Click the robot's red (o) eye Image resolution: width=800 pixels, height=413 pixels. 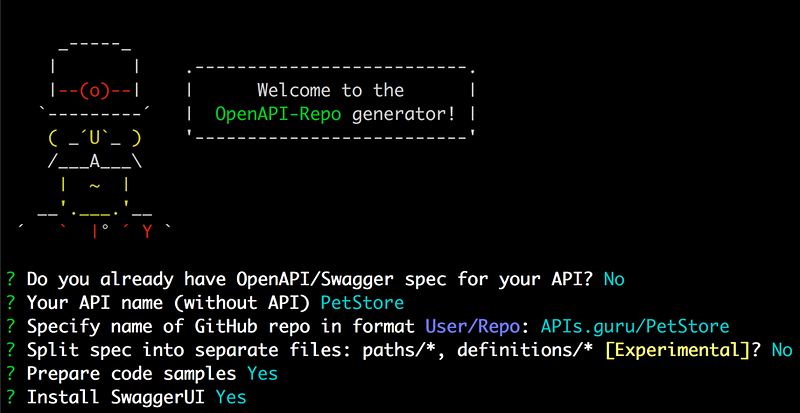click(x=94, y=90)
